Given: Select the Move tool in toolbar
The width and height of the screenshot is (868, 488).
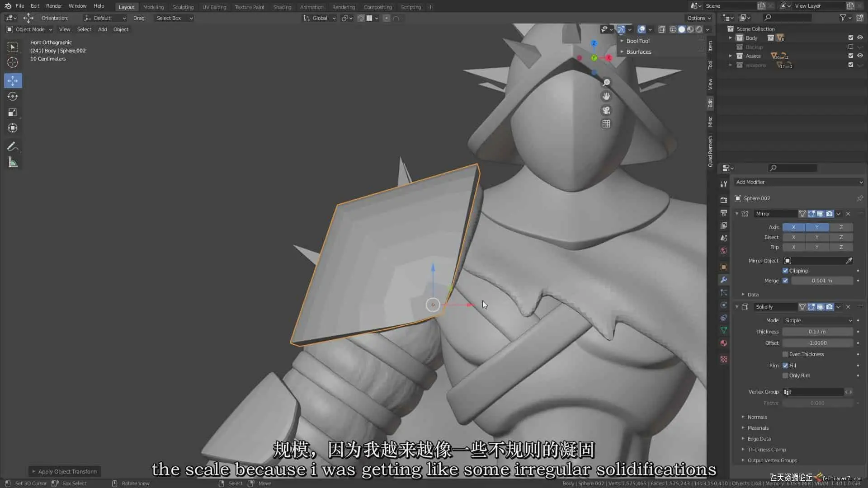Looking at the screenshot, I should point(13,81).
